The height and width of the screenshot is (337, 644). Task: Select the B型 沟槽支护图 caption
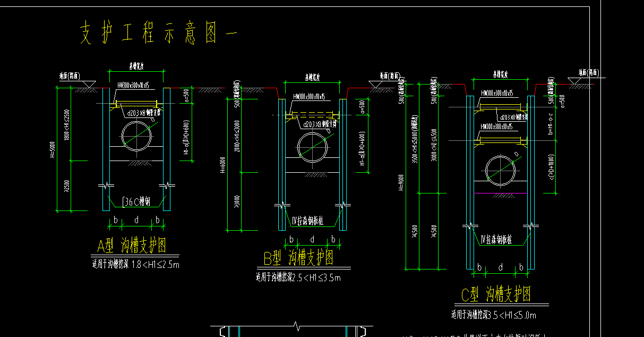click(x=299, y=258)
